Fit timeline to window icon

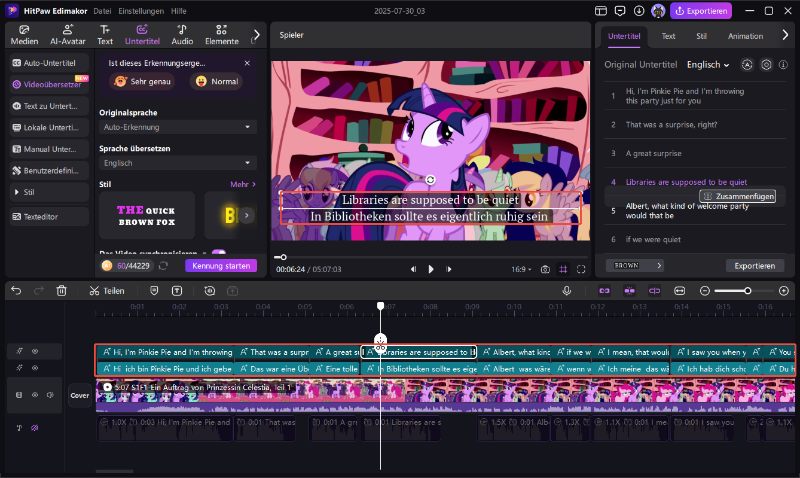pos(680,291)
